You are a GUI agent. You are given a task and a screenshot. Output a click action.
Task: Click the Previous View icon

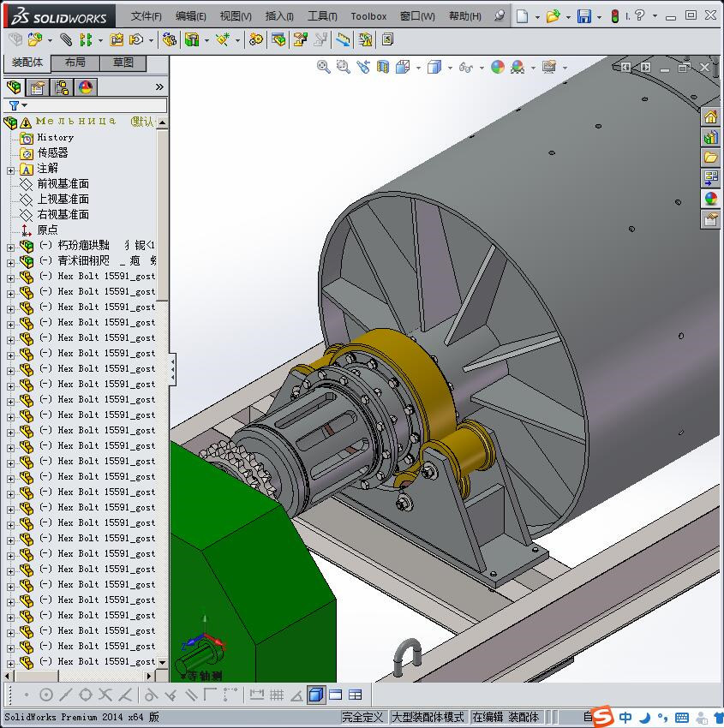[x=363, y=68]
